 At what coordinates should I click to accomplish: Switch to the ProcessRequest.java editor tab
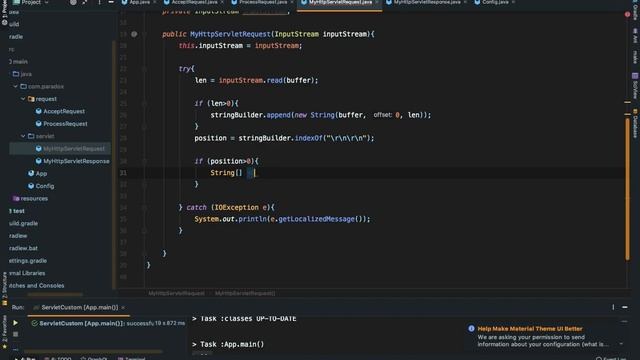[262, 2]
